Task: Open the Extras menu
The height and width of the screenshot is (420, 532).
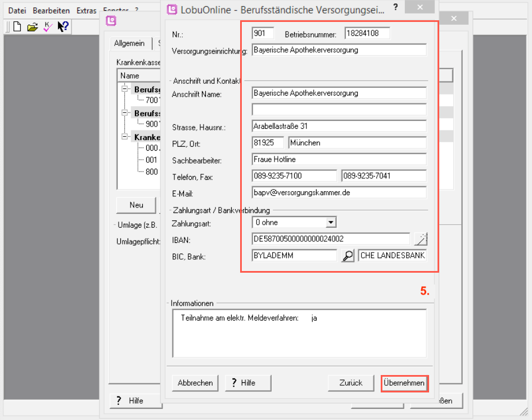Action: coord(86,11)
